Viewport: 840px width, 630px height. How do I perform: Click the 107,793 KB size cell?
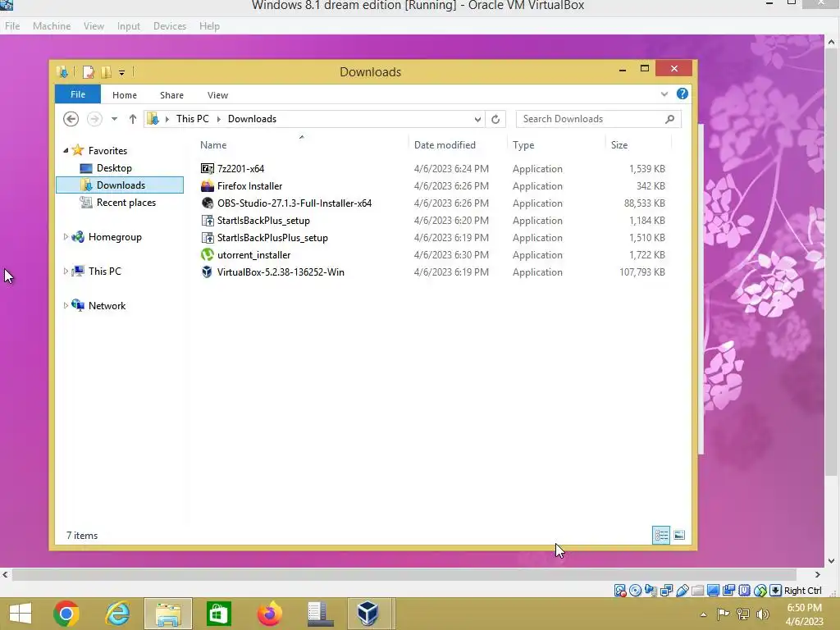(x=642, y=272)
